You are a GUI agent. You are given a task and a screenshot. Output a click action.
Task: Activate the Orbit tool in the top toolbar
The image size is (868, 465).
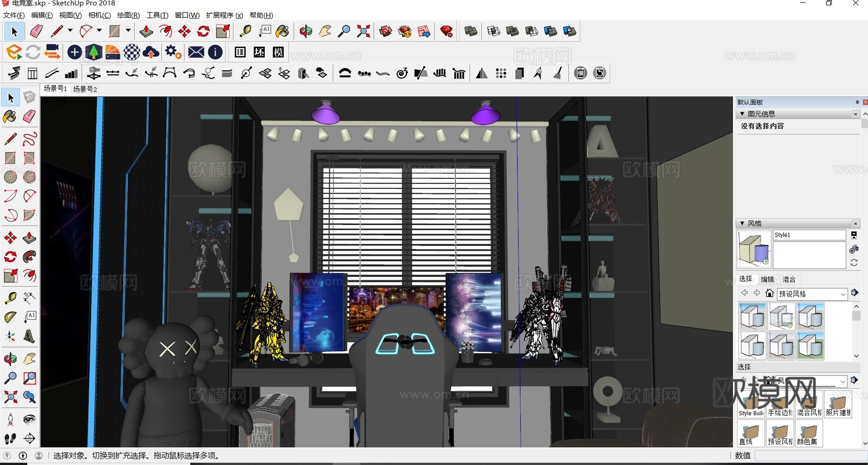[x=306, y=32]
